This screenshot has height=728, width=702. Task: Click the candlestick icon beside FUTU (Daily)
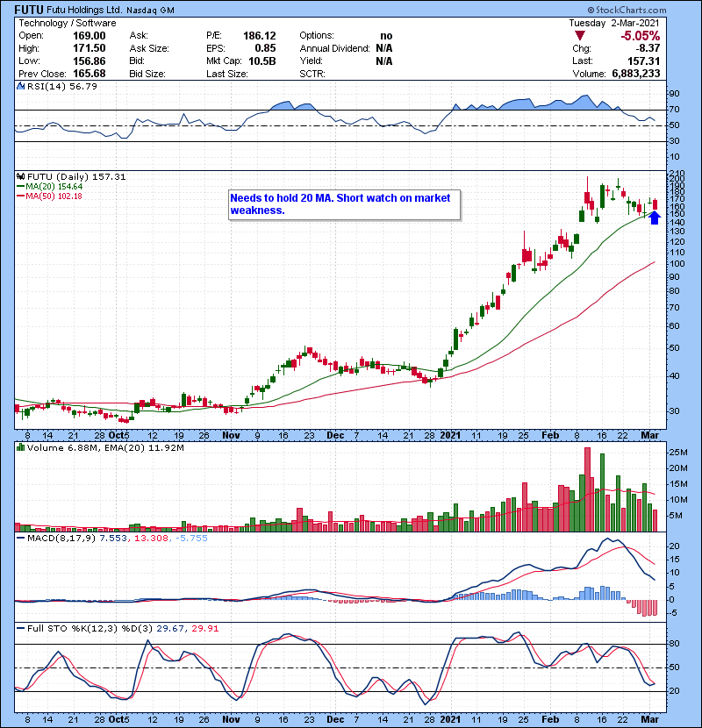click(20, 176)
